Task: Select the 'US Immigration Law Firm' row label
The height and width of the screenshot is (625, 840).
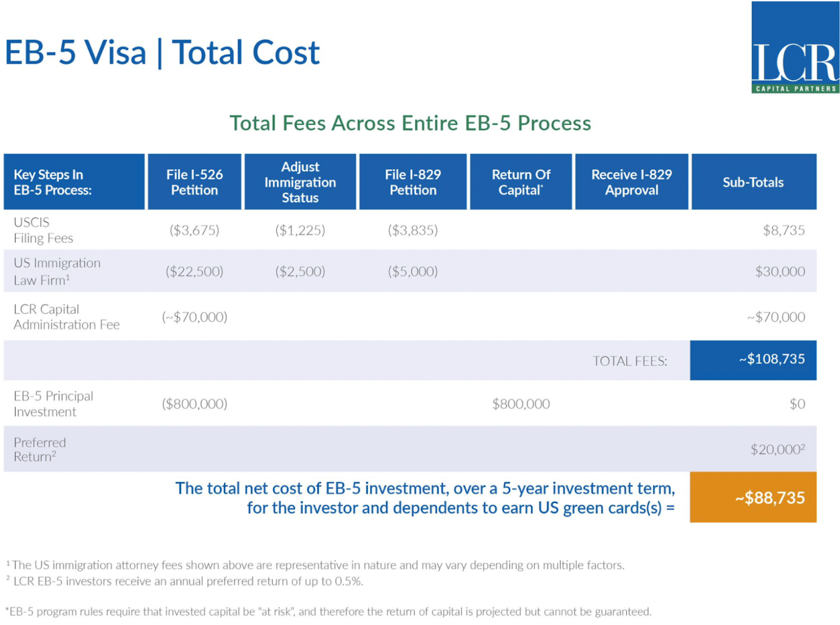Action: (x=57, y=272)
